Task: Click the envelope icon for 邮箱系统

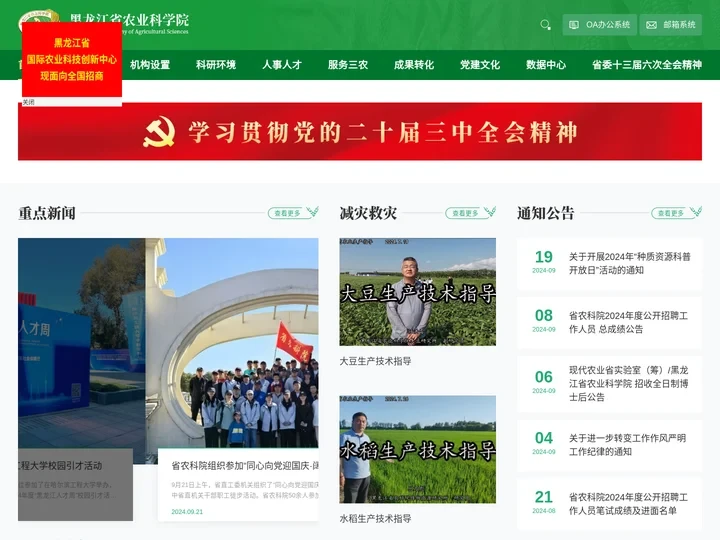Action: click(x=651, y=25)
